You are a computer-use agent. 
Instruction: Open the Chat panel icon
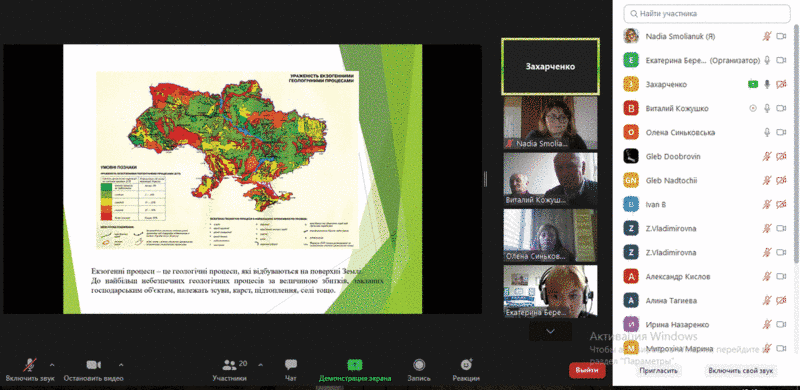click(x=291, y=365)
